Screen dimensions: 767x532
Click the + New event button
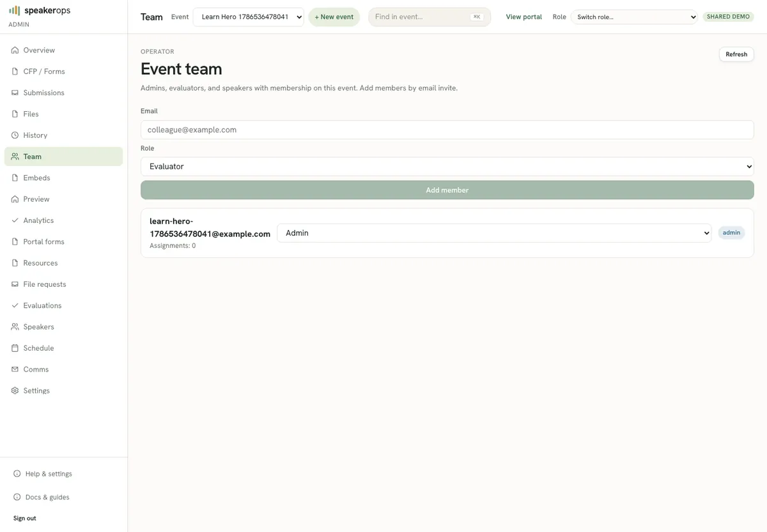tap(334, 17)
